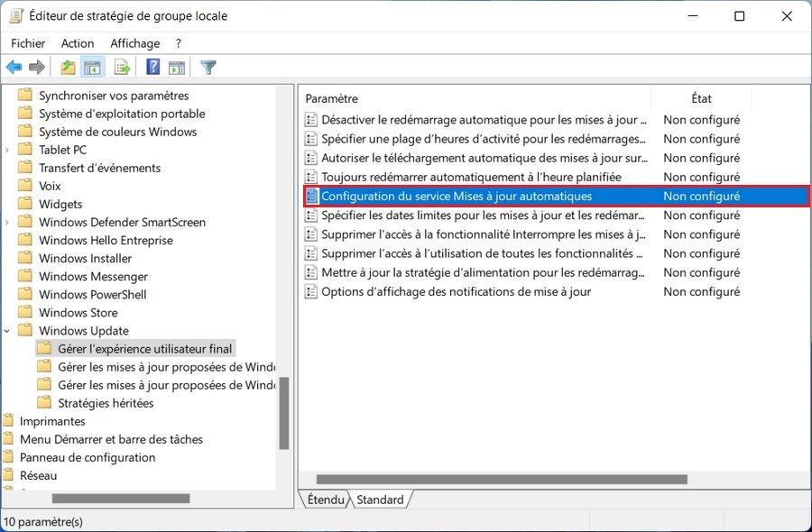Expand the Tablet PC tree node

click(x=8, y=150)
